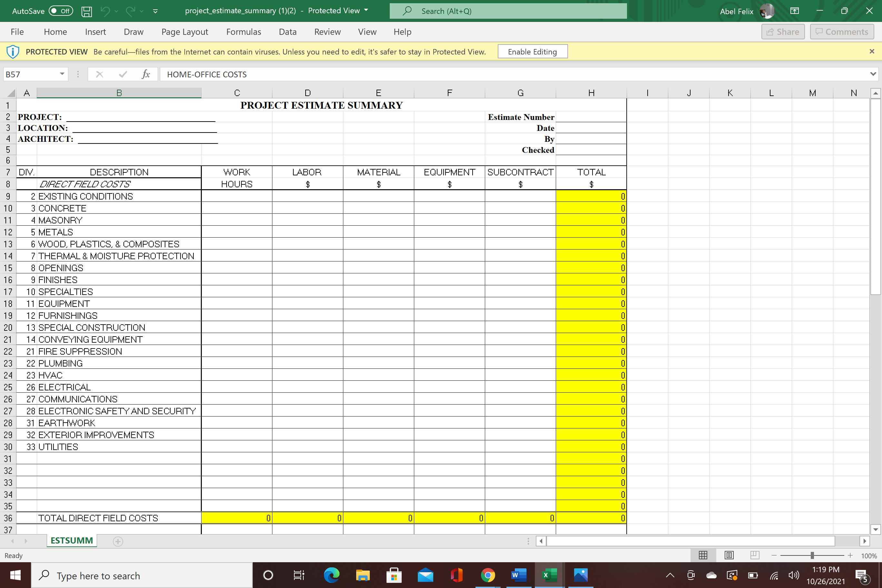Open Customize Quick Access Toolbar dropdown
882x588 pixels.
pyautogui.click(x=155, y=11)
